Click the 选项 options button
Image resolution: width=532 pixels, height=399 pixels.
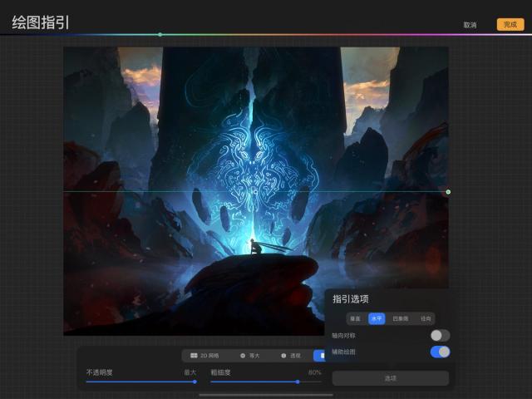pyautogui.click(x=391, y=378)
